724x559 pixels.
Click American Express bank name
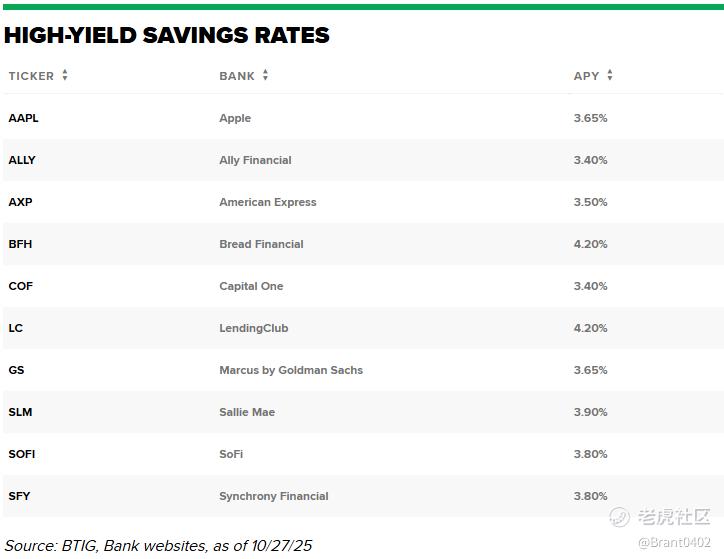click(268, 202)
